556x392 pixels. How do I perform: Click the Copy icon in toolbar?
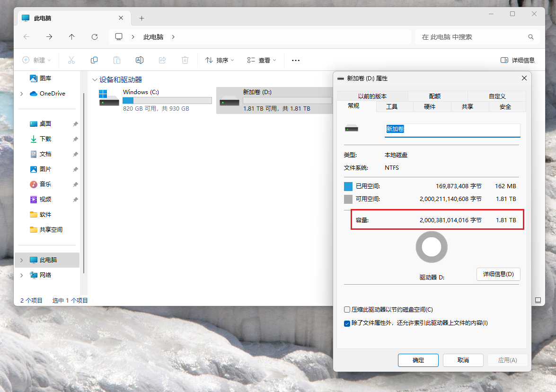[94, 60]
